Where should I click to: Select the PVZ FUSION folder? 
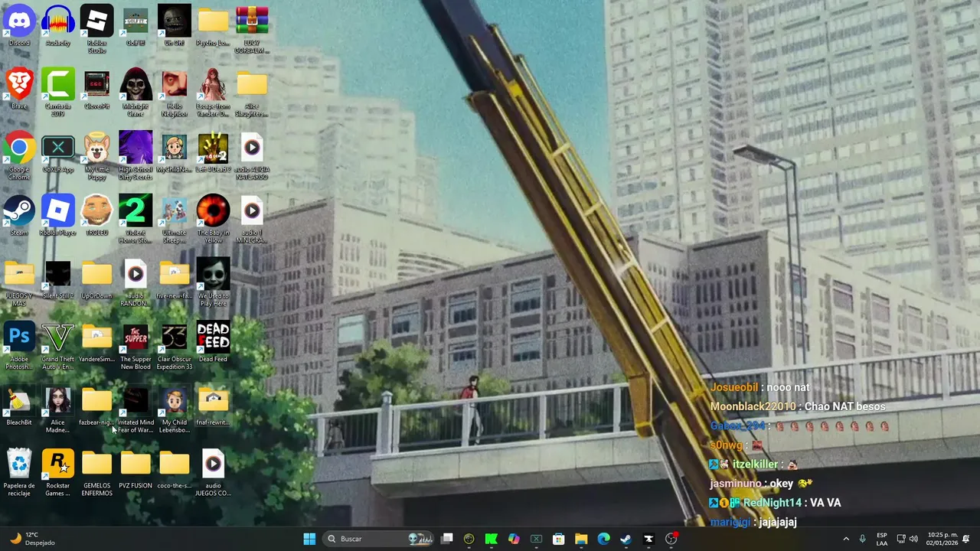[136, 469]
